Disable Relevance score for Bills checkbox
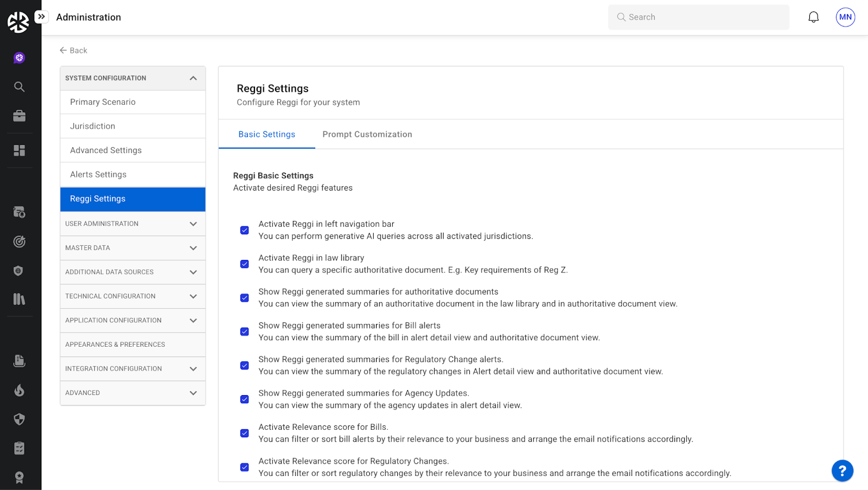This screenshot has width=868, height=490. tap(245, 433)
